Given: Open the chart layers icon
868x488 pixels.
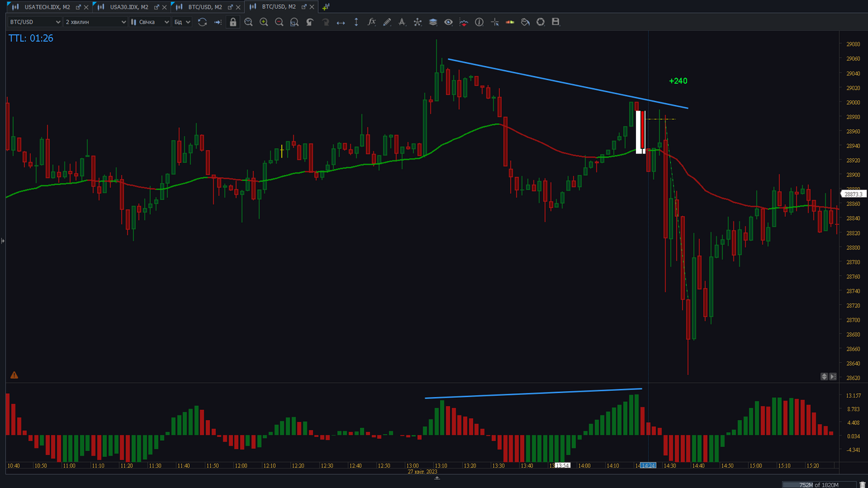Looking at the screenshot, I should pyautogui.click(x=433, y=22).
